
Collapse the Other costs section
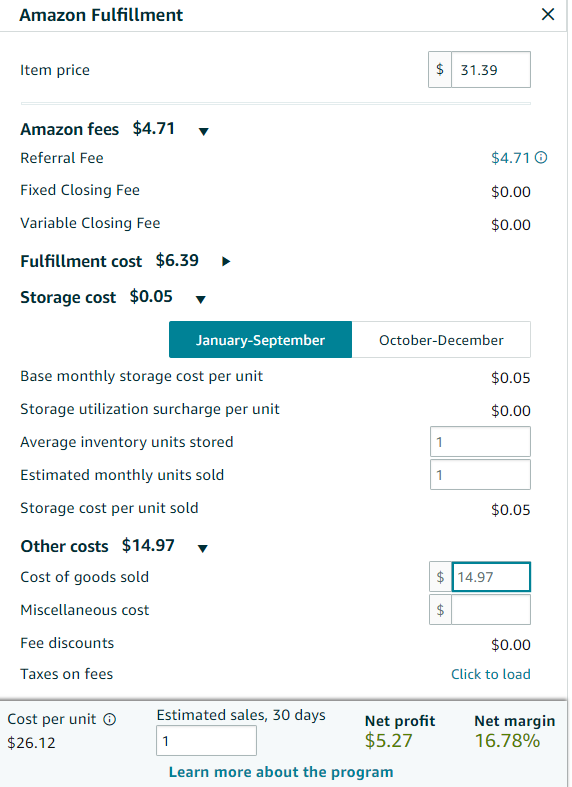coord(203,548)
